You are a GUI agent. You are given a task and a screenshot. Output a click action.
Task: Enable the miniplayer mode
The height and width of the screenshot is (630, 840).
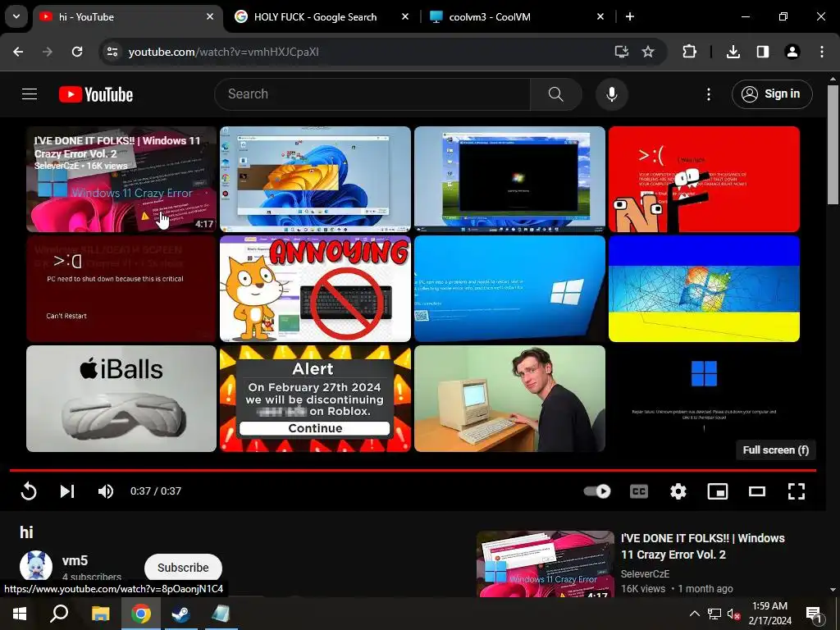(x=718, y=491)
